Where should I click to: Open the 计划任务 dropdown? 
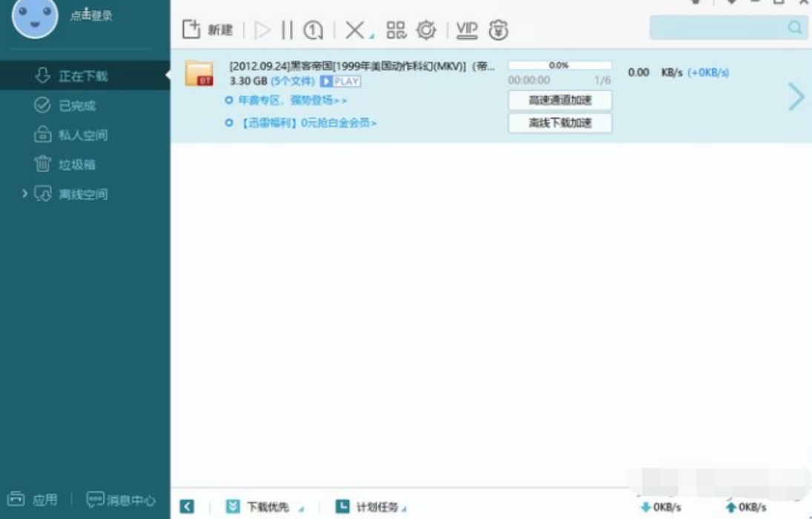pos(371,506)
